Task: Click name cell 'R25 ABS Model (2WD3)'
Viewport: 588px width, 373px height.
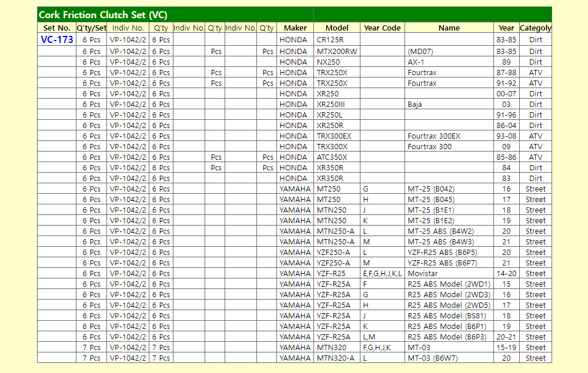Action: pos(449,295)
